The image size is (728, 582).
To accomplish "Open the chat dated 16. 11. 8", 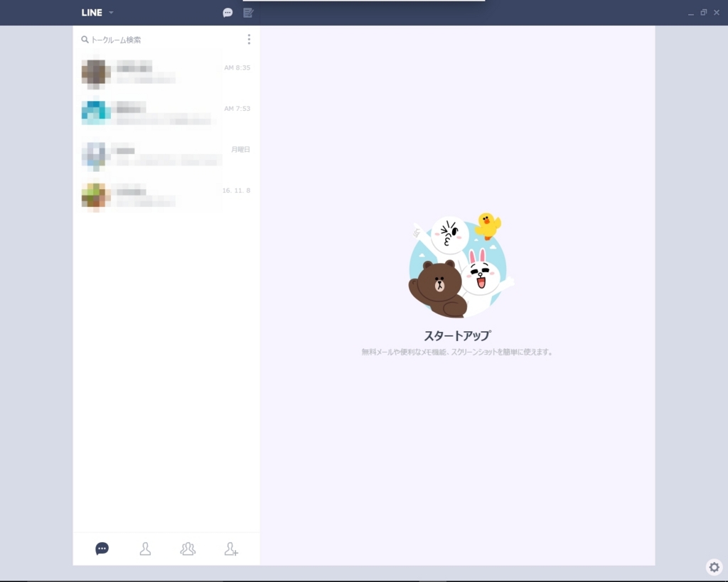I will (x=166, y=195).
